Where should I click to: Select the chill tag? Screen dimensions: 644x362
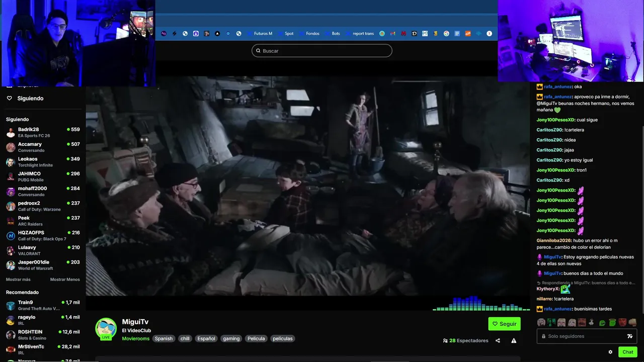(185, 339)
